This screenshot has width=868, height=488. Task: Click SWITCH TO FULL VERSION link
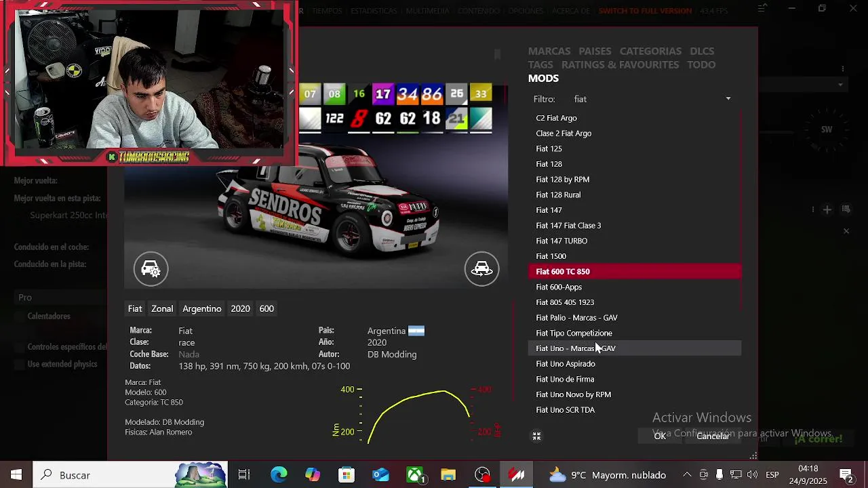coord(645,11)
